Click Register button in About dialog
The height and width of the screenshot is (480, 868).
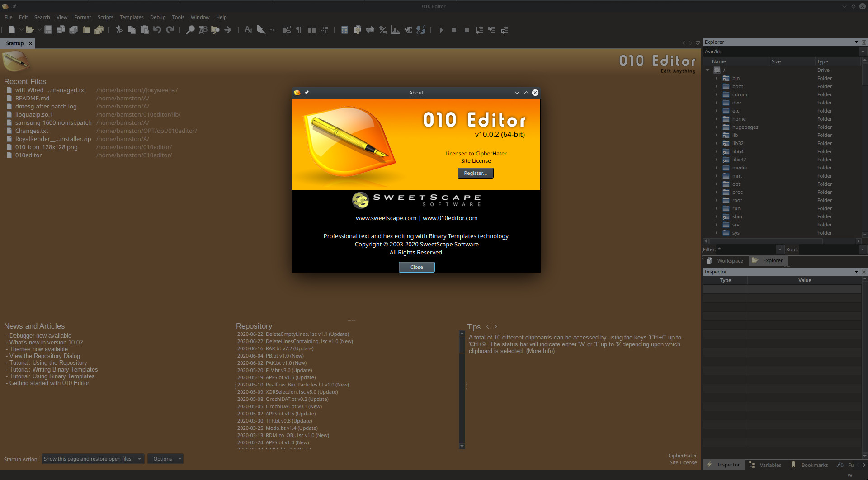[476, 173]
